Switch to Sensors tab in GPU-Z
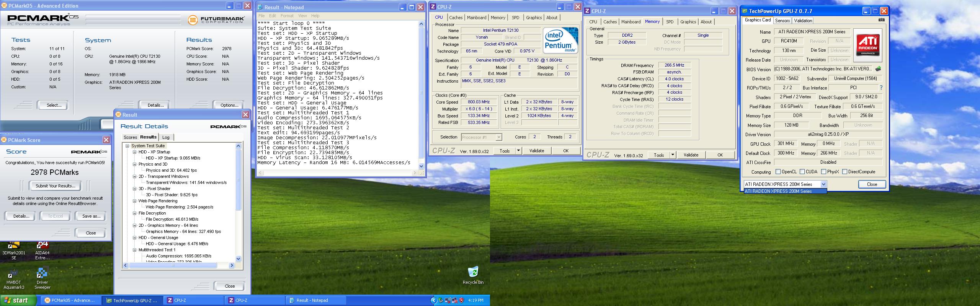 tap(782, 21)
